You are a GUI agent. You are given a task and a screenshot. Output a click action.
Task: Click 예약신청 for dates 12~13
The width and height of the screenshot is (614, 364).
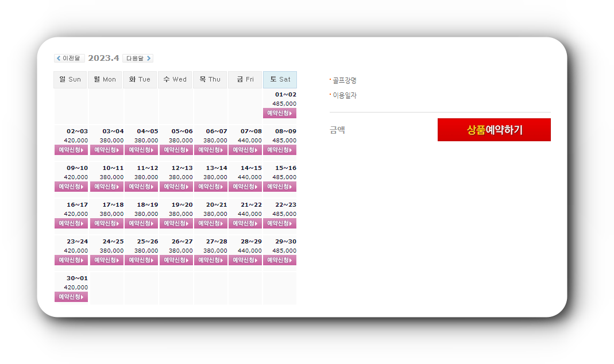point(176,187)
